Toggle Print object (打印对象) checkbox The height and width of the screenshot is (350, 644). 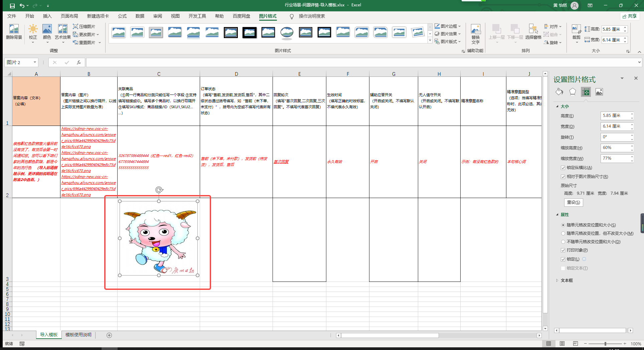tap(563, 250)
